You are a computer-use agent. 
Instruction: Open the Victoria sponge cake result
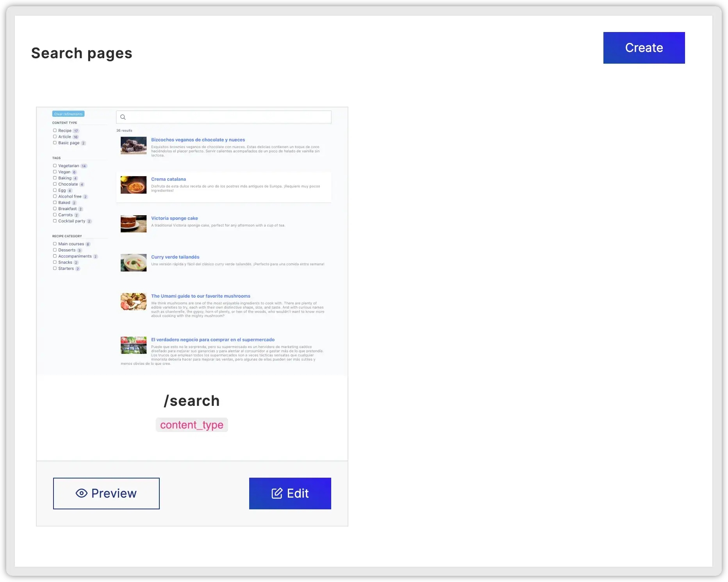click(174, 218)
